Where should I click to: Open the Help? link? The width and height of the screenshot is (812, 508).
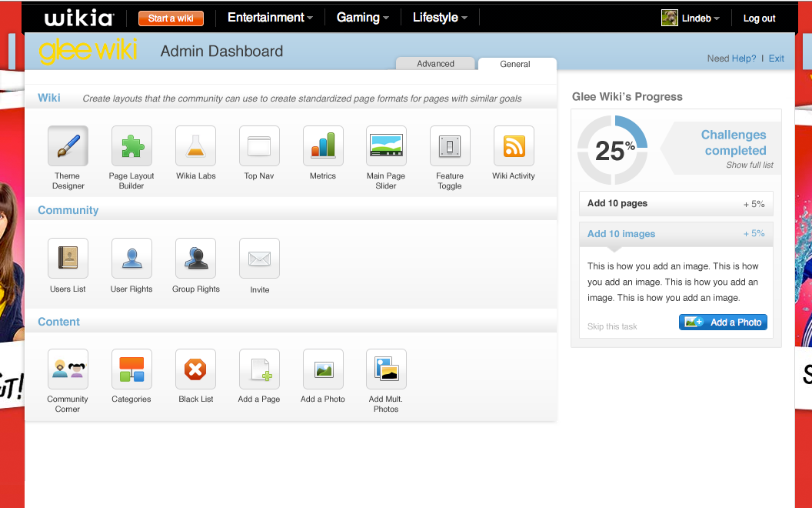pos(744,58)
